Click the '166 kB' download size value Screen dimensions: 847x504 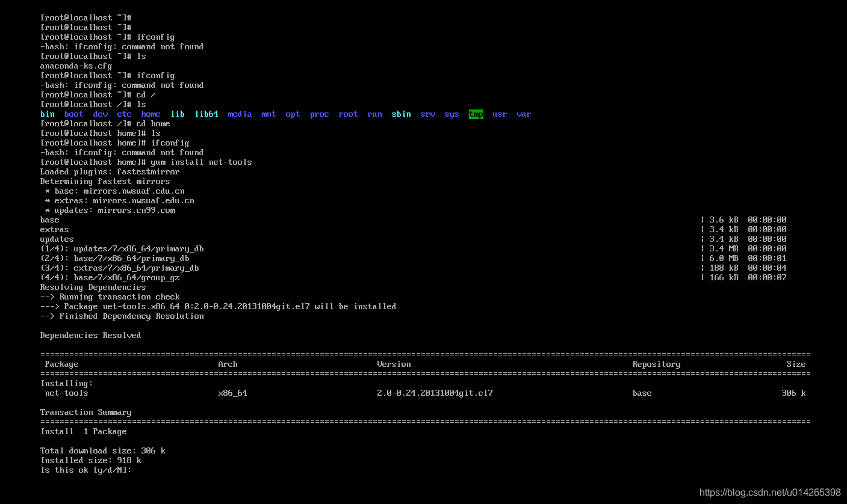tap(724, 278)
